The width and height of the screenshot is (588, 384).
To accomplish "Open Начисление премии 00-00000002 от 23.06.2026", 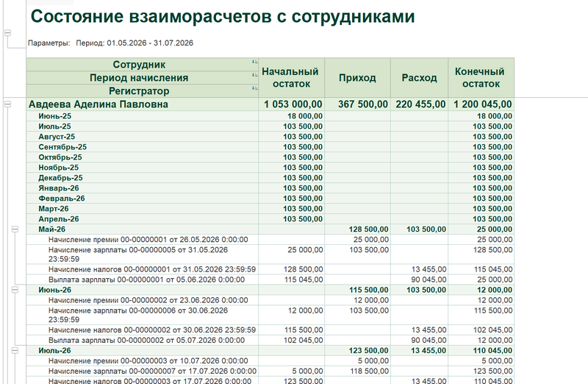I will click(x=148, y=300).
